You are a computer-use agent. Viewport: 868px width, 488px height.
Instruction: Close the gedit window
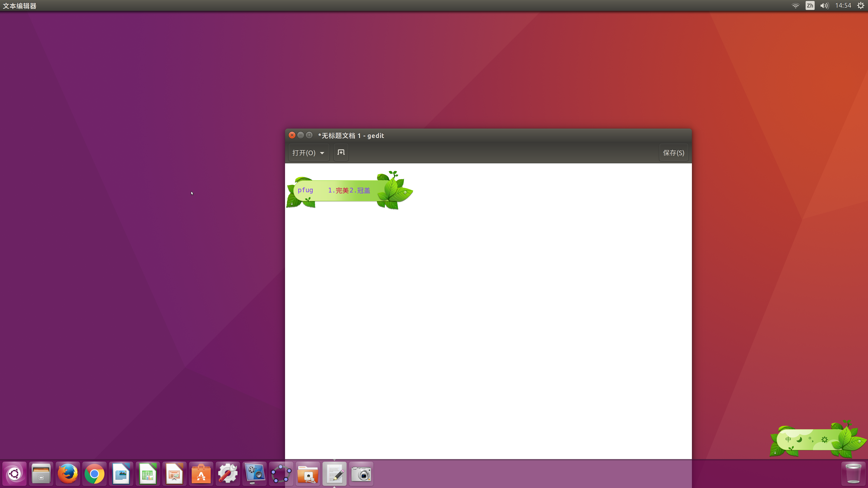(292, 135)
